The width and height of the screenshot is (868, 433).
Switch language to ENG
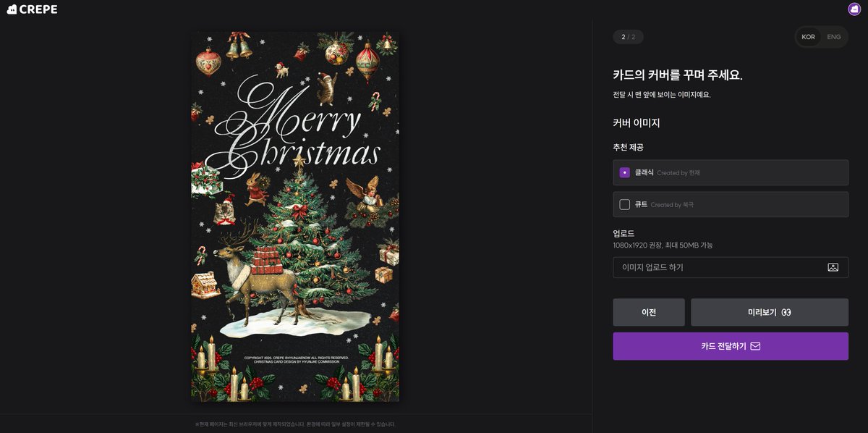pyautogui.click(x=833, y=36)
